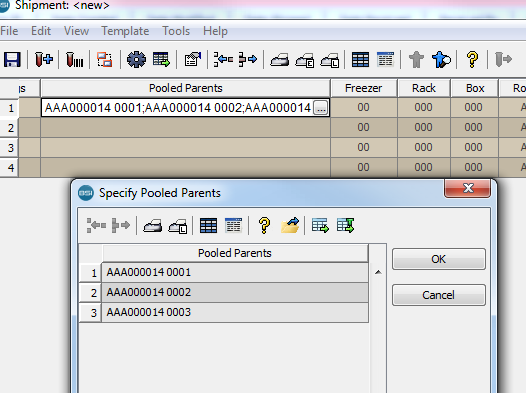Open the View menu
Image resolution: width=526 pixels, height=393 pixels.
(76, 31)
